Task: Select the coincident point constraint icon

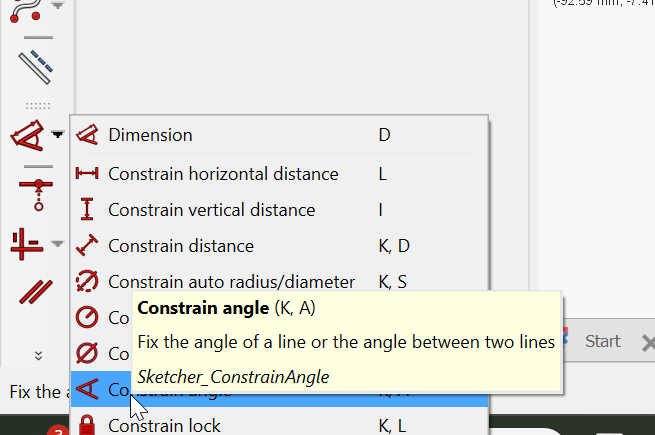Action: pos(37,190)
